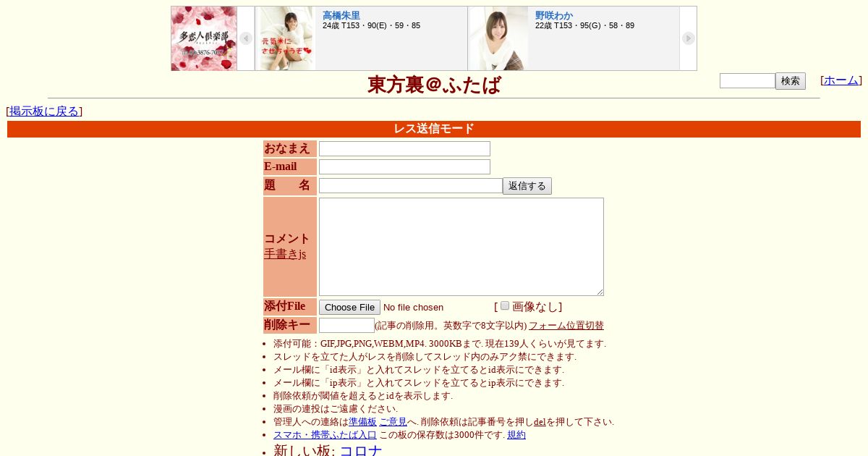Image resolution: width=868 pixels, height=456 pixels.
Task: Submit reply with 返信する button
Action: [527, 186]
